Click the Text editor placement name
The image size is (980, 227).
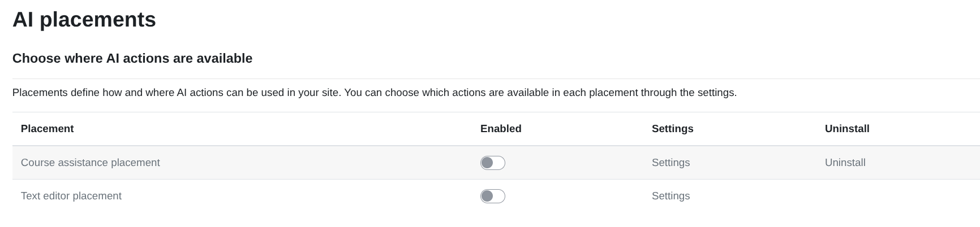pyautogui.click(x=71, y=196)
